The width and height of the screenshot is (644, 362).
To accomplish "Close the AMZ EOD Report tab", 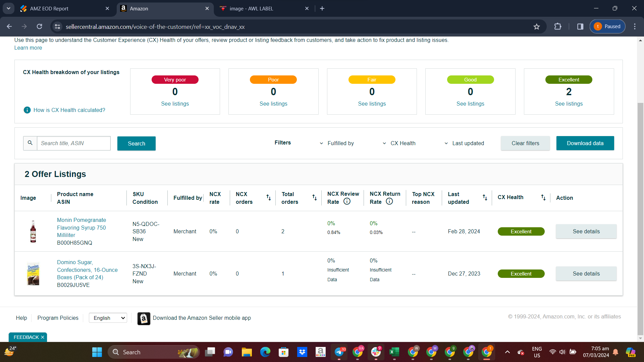I will 107,8.
